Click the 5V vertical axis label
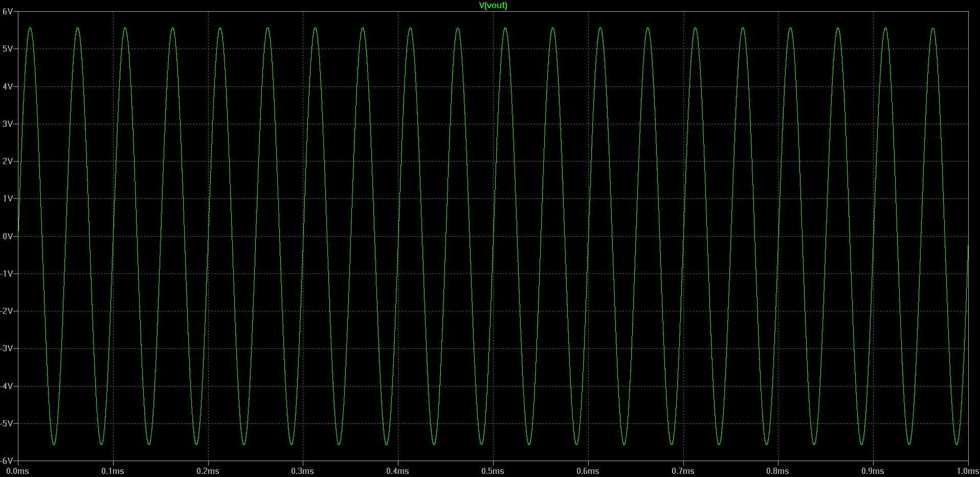Viewport: 980px width, 477px height. click(7, 49)
